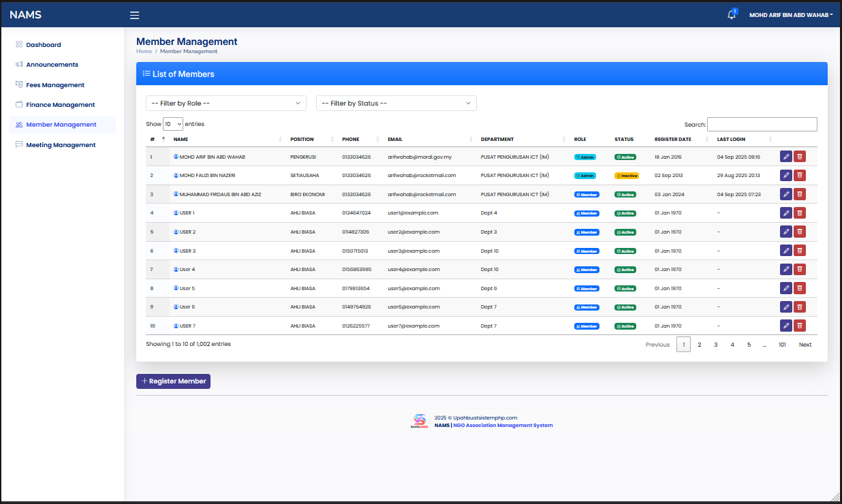The height and width of the screenshot is (504, 842).
Task: Open the notification bell icon
Action: (x=732, y=14)
